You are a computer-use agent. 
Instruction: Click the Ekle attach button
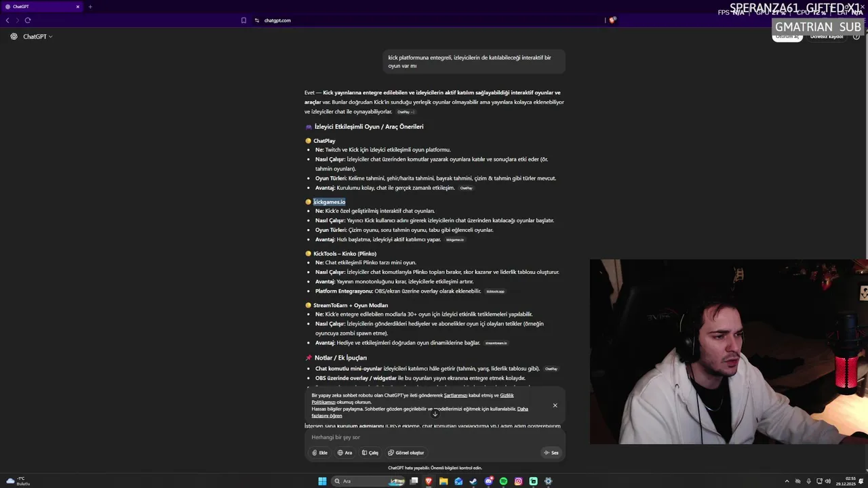click(x=319, y=453)
